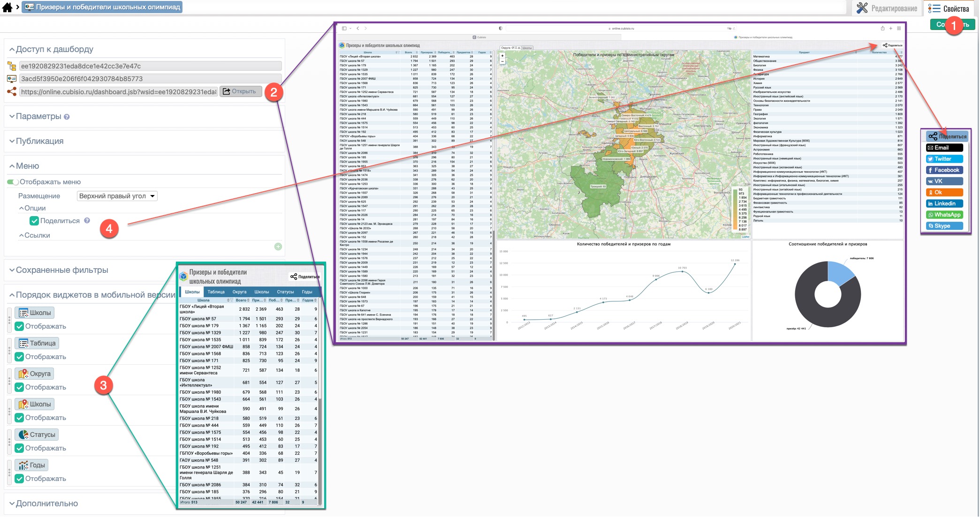Click the share icon beside dashboard URL
980x518 pixels.
click(12, 91)
